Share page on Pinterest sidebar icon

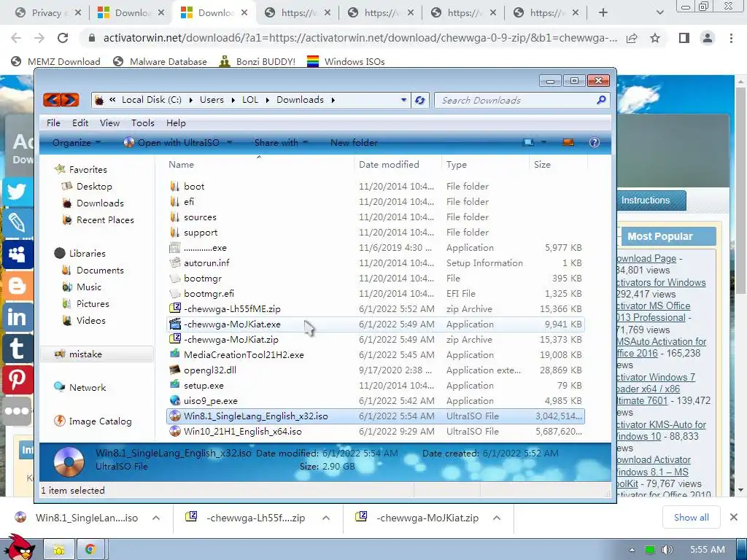coord(18,379)
